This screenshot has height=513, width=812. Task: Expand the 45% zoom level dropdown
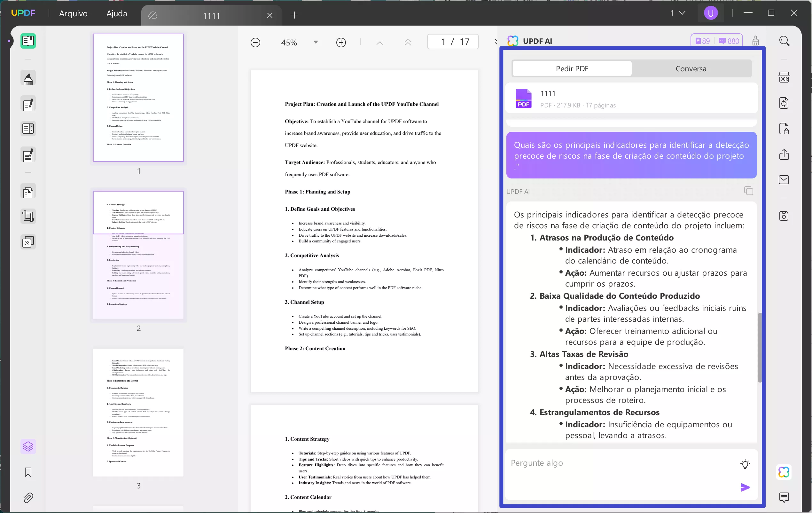tap(316, 42)
